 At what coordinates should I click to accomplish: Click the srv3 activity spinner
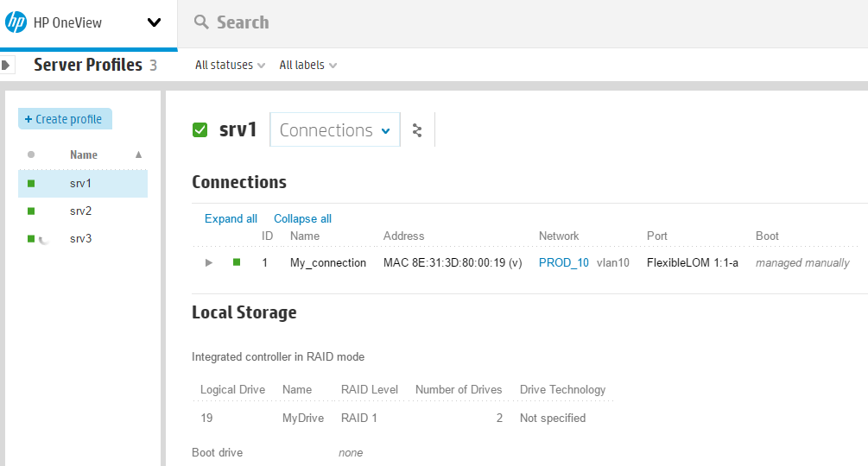point(44,239)
